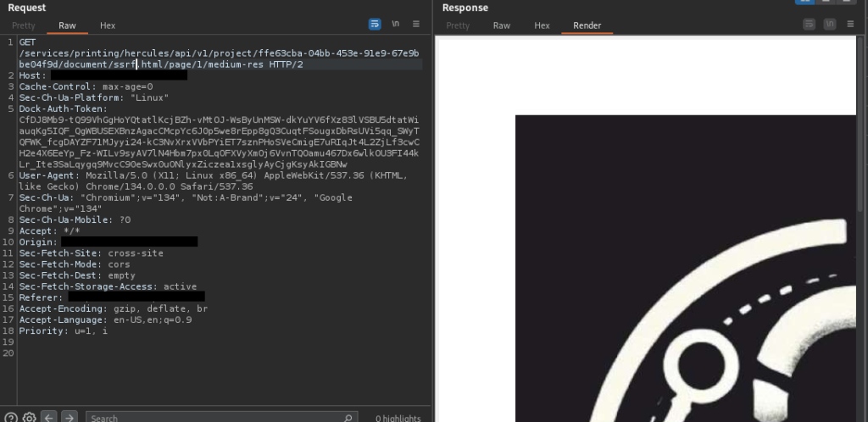868x422 pixels.
Task: Toggle word wrap in the Response panel
Action: click(x=810, y=25)
